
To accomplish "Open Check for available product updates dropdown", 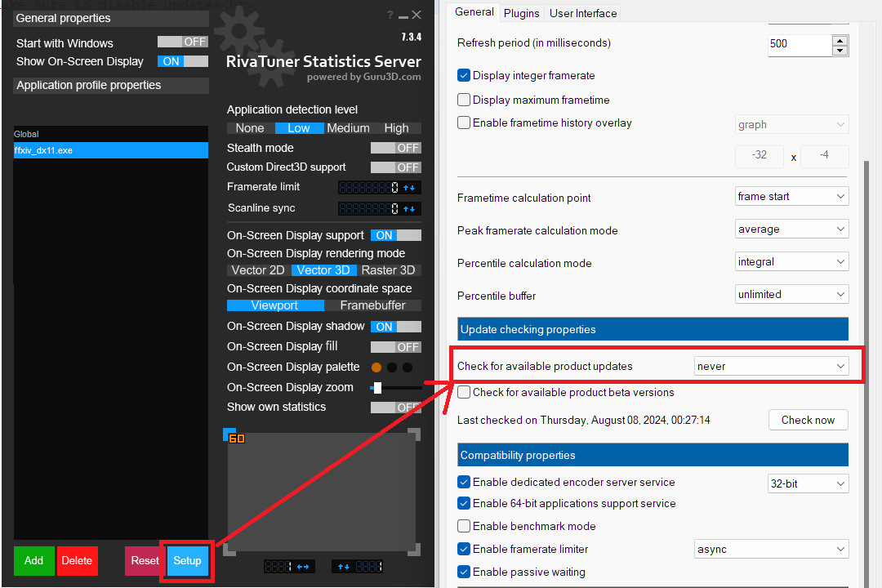I will tap(771, 367).
